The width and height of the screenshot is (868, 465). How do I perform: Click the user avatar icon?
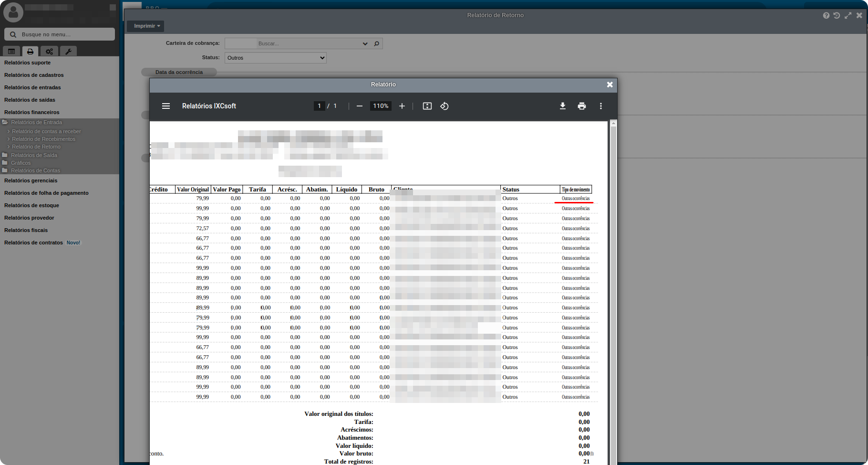pyautogui.click(x=13, y=12)
